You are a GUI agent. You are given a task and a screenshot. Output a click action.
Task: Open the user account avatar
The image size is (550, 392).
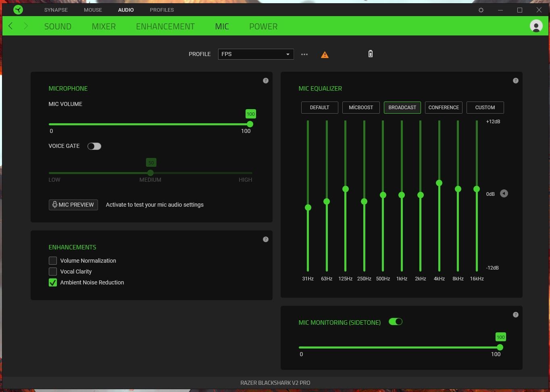coord(536,26)
